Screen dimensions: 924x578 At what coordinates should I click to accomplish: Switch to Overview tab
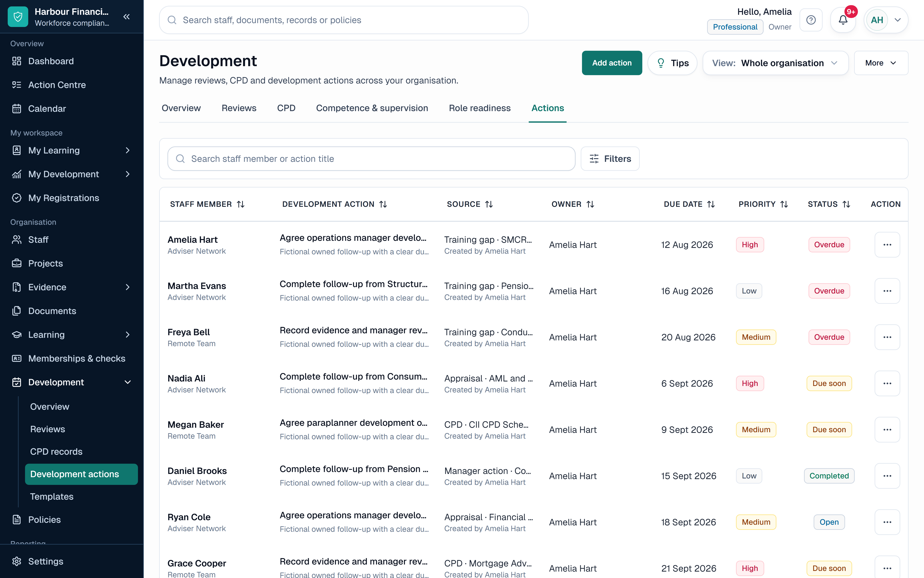(x=181, y=108)
